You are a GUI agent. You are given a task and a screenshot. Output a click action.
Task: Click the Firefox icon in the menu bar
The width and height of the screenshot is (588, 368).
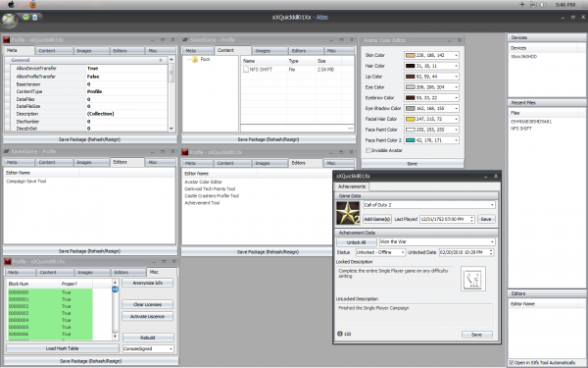(33, 5)
